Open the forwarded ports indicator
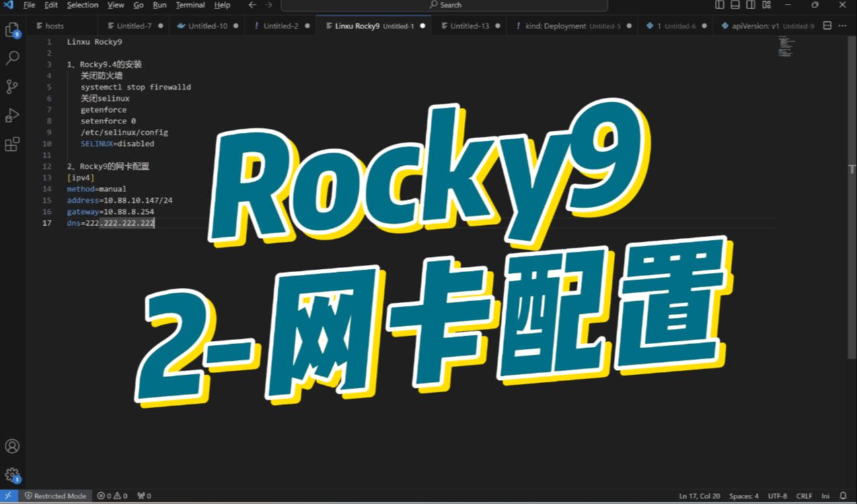 (x=144, y=495)
